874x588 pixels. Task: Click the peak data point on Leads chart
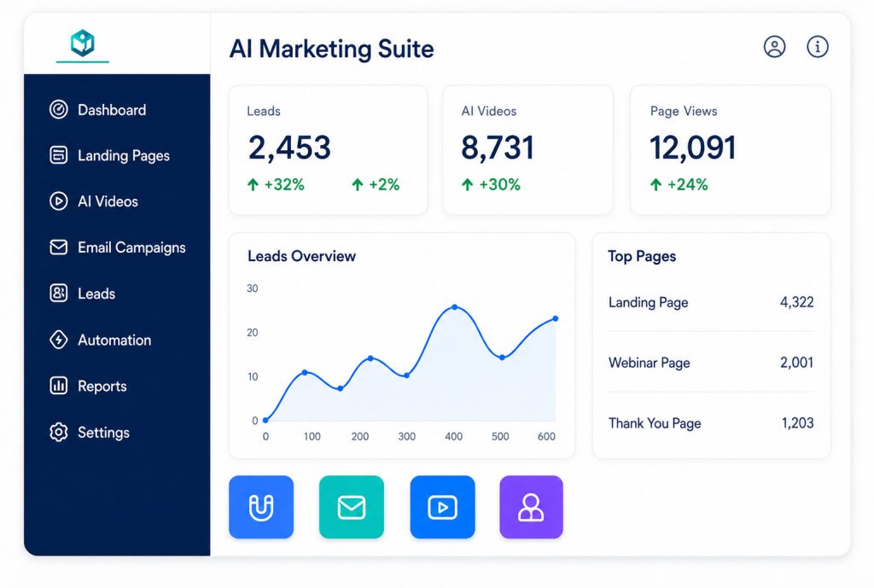pos(455,307)
